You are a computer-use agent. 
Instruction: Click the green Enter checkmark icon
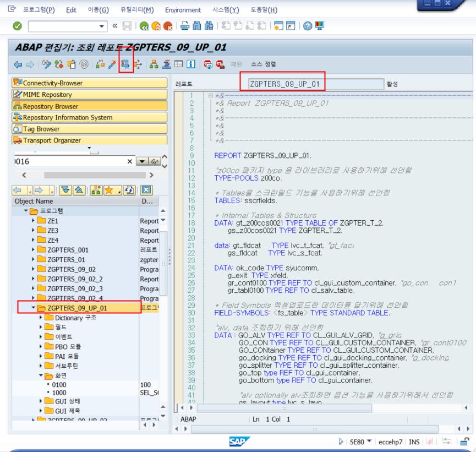click(x=17, y=26)
